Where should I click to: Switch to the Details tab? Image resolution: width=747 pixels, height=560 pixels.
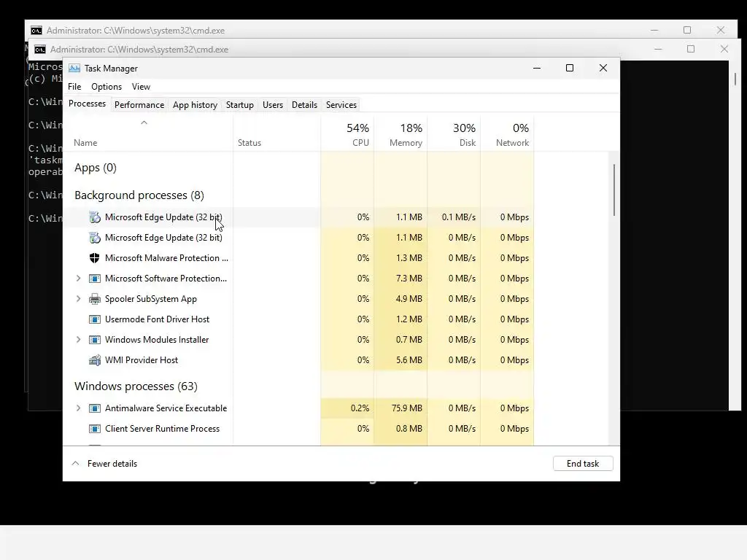[304, 105]
